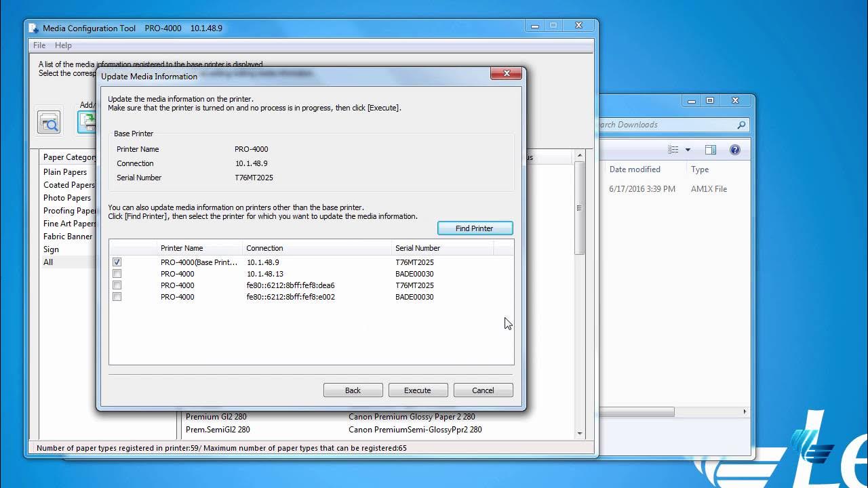This screenshot has width=868, height=488.
Task: Click the Back button
Action: tap(353, 390)
